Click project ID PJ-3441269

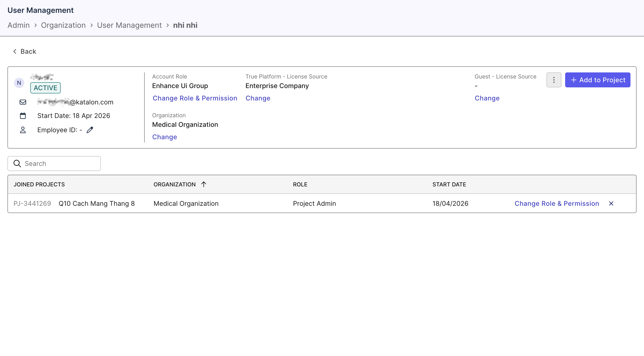click(x=32, y=203)
